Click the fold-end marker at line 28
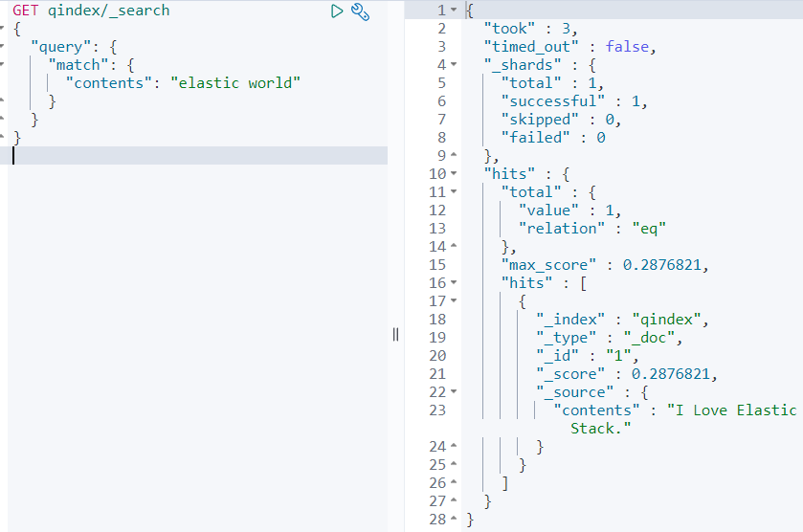Screen dimensions: 803x532 (454, 520)
